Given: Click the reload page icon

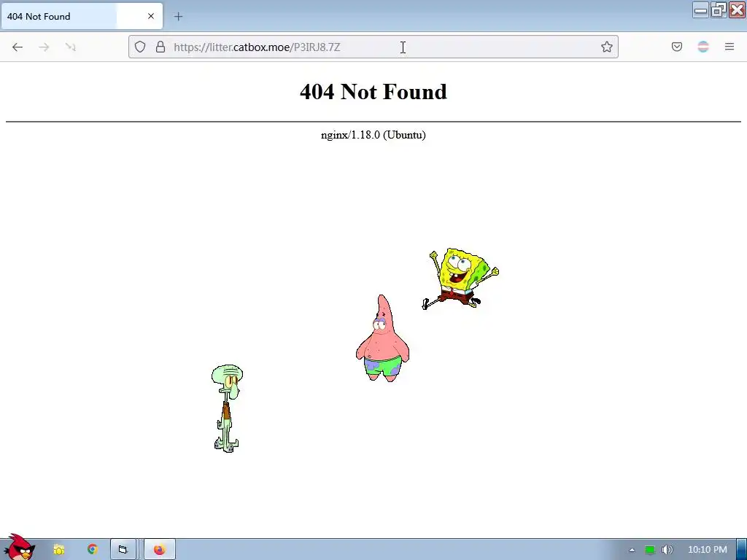Looking at the screenshot, I should (71, 47).
